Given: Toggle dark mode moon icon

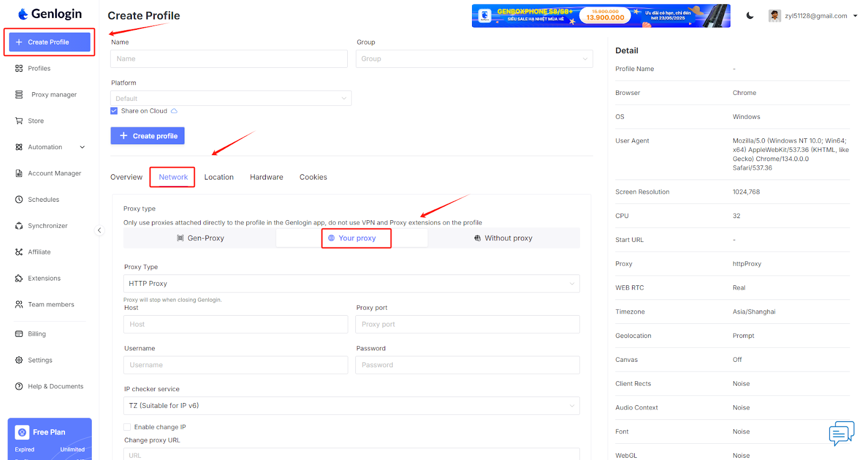Looking at the screenshot, I should click(x=750, y=16).
